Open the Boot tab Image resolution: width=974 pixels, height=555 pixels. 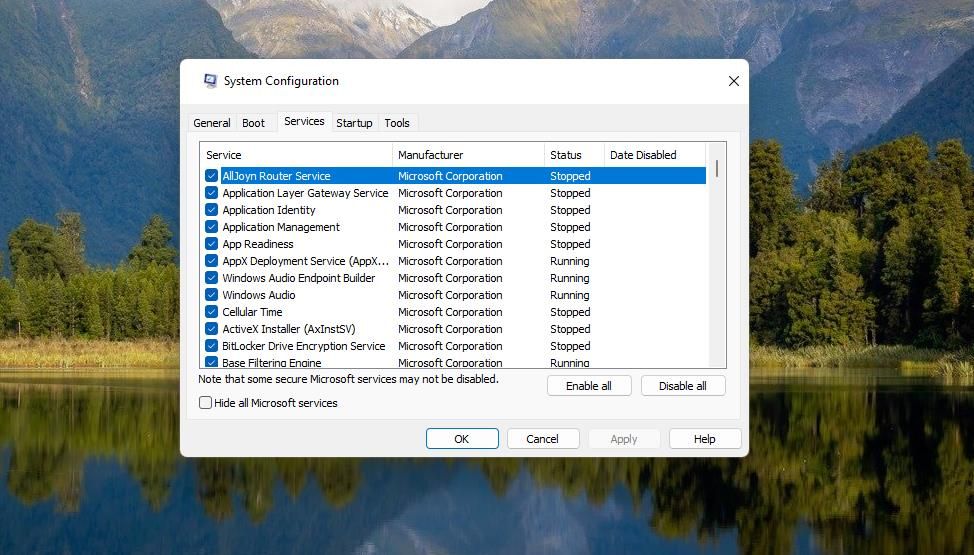(x=254, y=123)
